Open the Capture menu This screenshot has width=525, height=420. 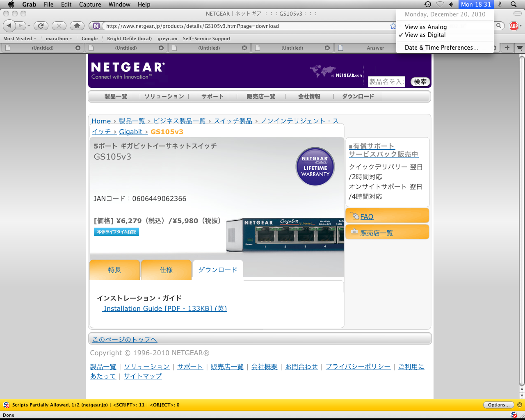point(90,4)
